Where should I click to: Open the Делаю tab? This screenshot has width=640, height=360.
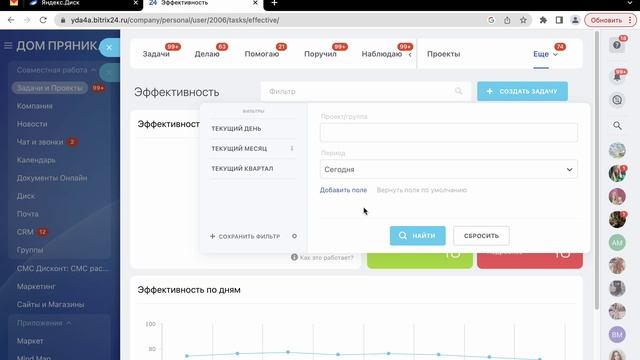click(x=207, y=54)
